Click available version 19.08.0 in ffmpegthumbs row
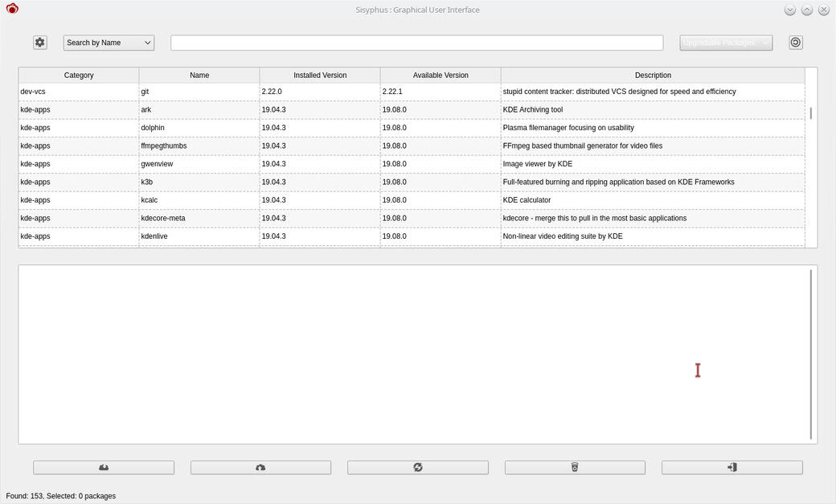 (394, 146)
